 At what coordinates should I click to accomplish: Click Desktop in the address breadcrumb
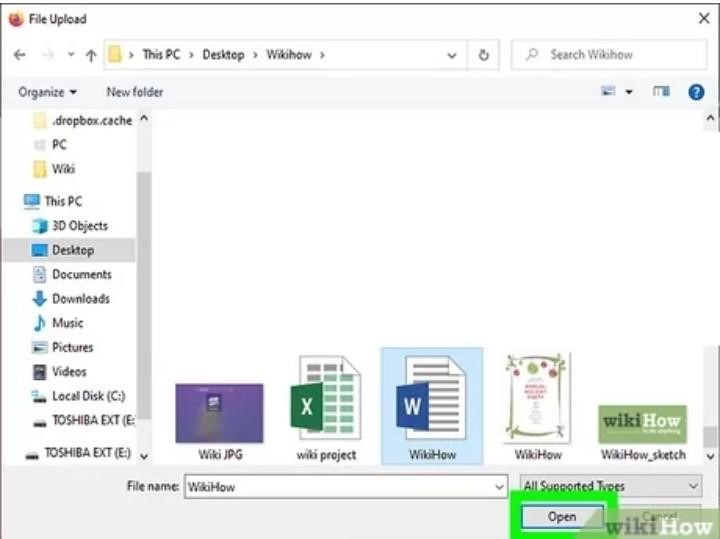tap(223, 55)
